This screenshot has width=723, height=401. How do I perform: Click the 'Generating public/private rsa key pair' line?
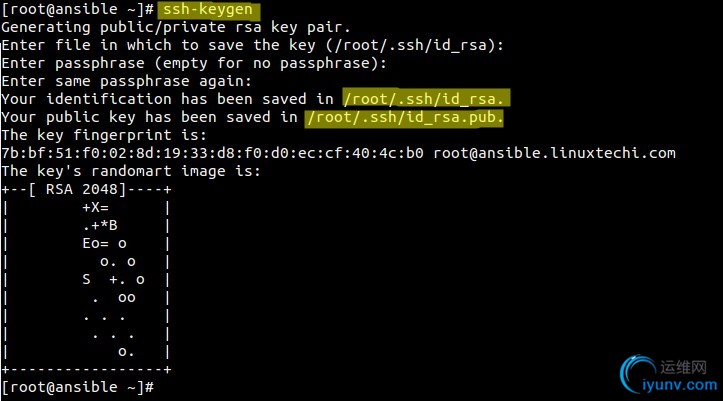pyautogui.click(x=176, y=28)
